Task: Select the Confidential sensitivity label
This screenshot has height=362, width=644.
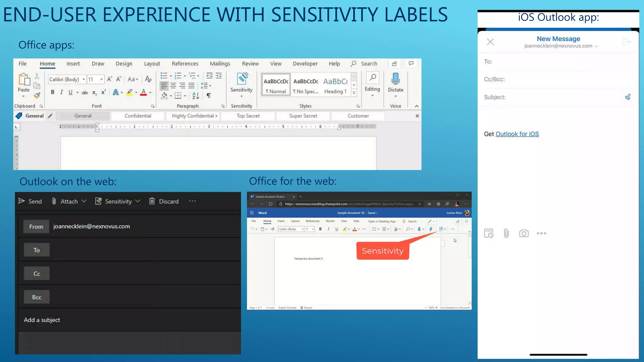Action: pyautogui.click(x=138, y=116)
